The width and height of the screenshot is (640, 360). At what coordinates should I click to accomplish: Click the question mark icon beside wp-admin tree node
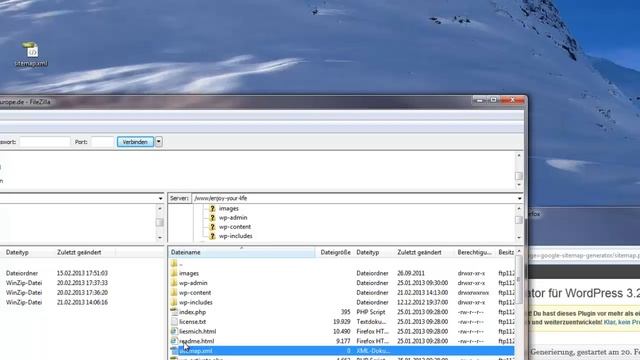(212, 218)
